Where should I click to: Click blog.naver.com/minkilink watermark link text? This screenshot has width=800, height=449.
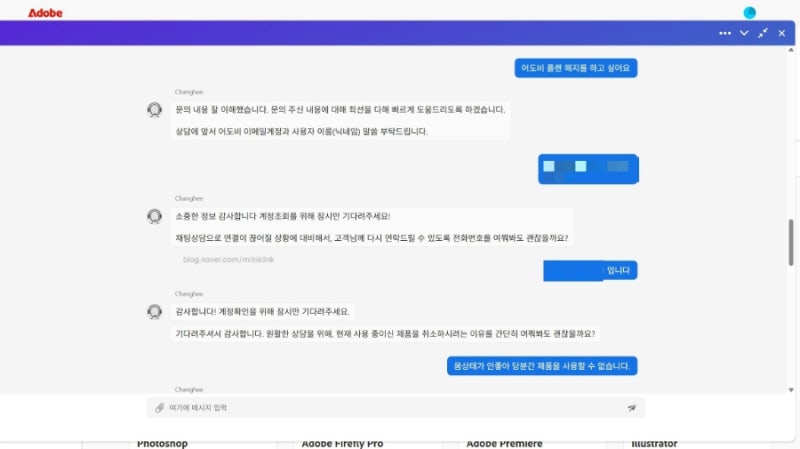[229, 260]
